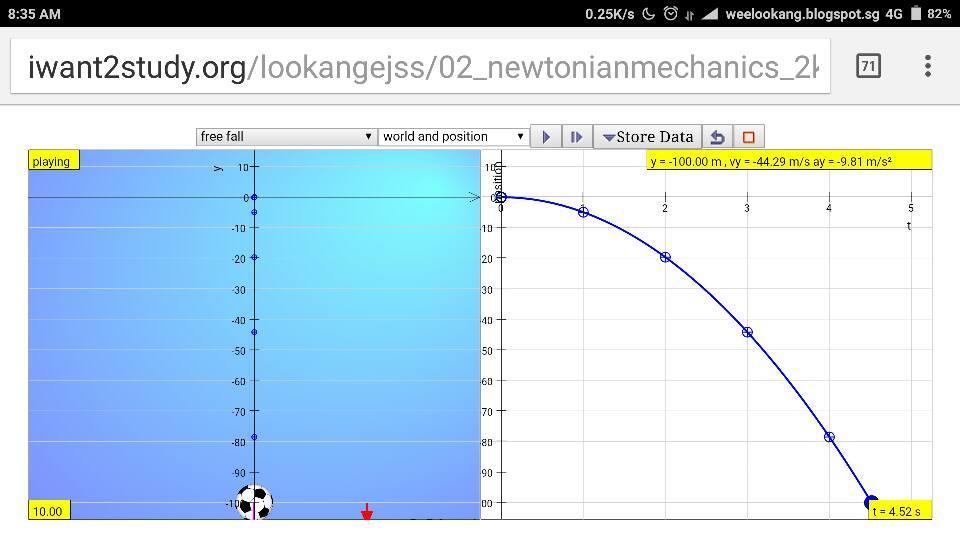Expand the 'world and position' view dropdown

[452, 137]
